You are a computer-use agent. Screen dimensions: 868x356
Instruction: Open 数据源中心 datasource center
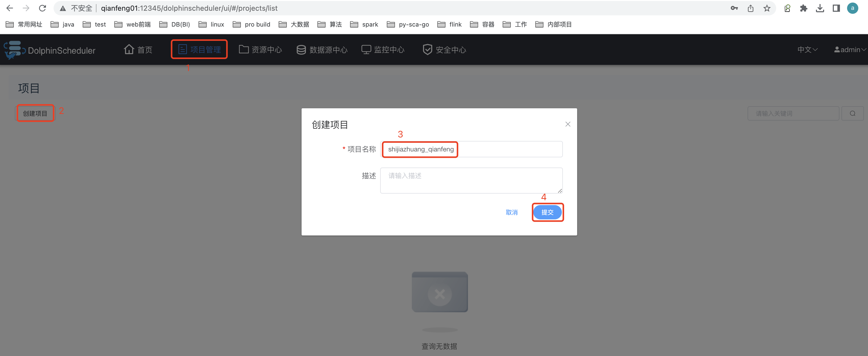click(x=322, y=50)
